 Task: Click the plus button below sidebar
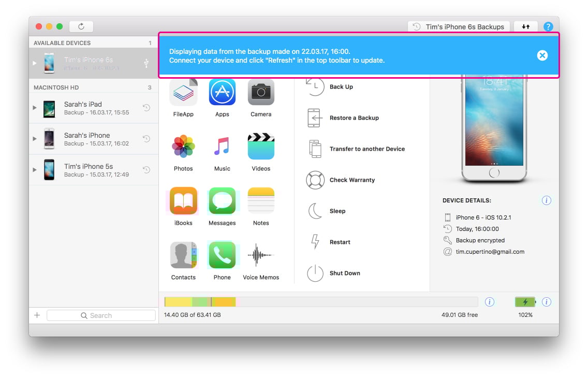pyautogui.click(x=37, y=315)
